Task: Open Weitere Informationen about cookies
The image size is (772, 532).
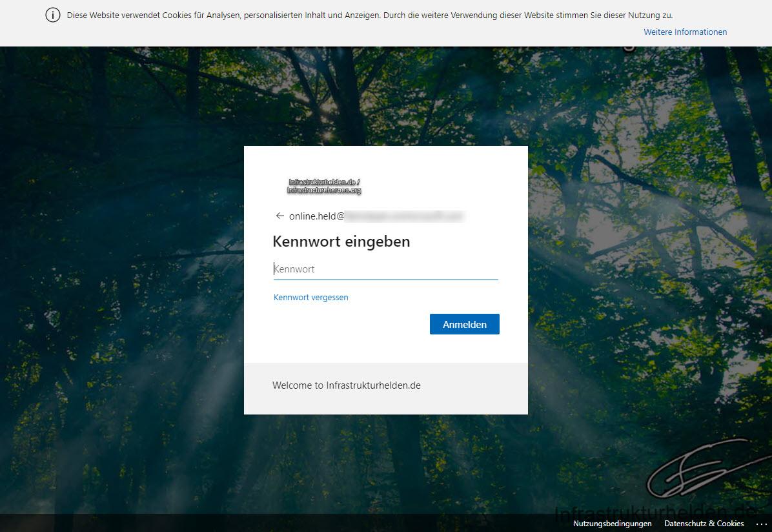Action: click(x=685, y=32)
